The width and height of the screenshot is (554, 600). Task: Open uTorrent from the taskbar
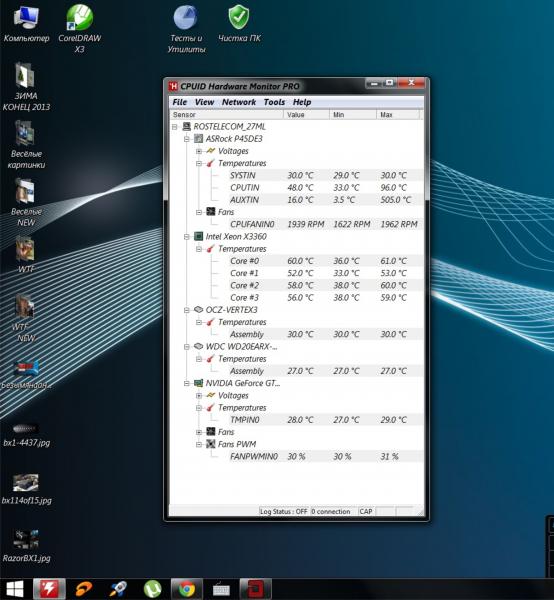[x=152, y=589]
